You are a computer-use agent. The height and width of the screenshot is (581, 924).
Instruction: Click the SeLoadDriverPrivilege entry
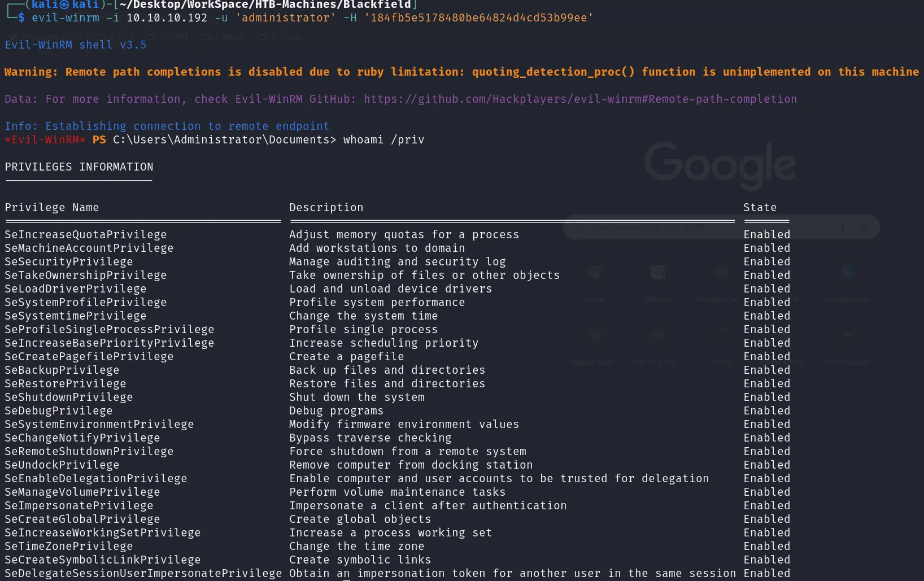[x=76, y=289]
